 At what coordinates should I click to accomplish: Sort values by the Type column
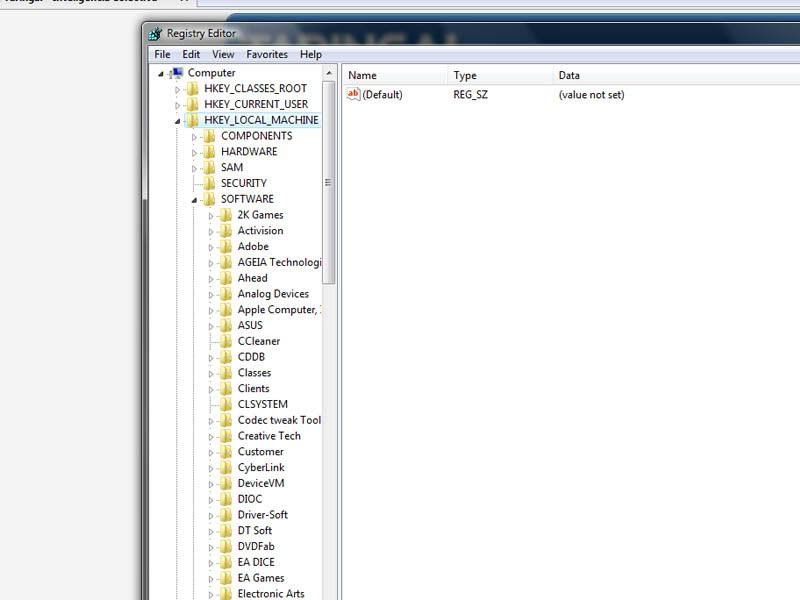pyautogui.click(x=499, y=76)
